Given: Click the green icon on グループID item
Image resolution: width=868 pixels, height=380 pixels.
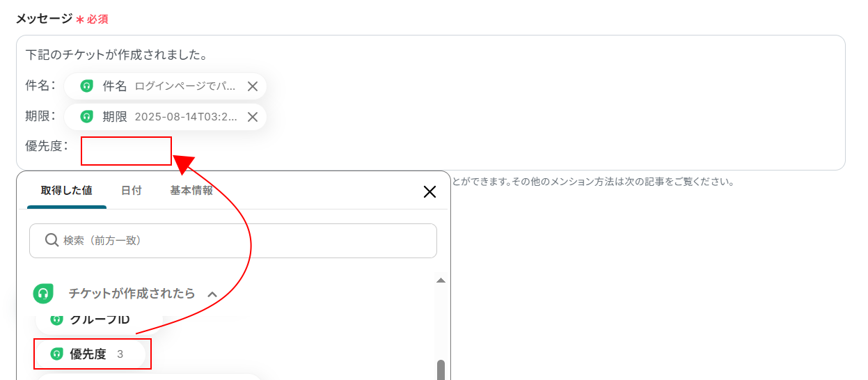Looking at the screenshot, I should pyautogui.click(x=57, y=319).
